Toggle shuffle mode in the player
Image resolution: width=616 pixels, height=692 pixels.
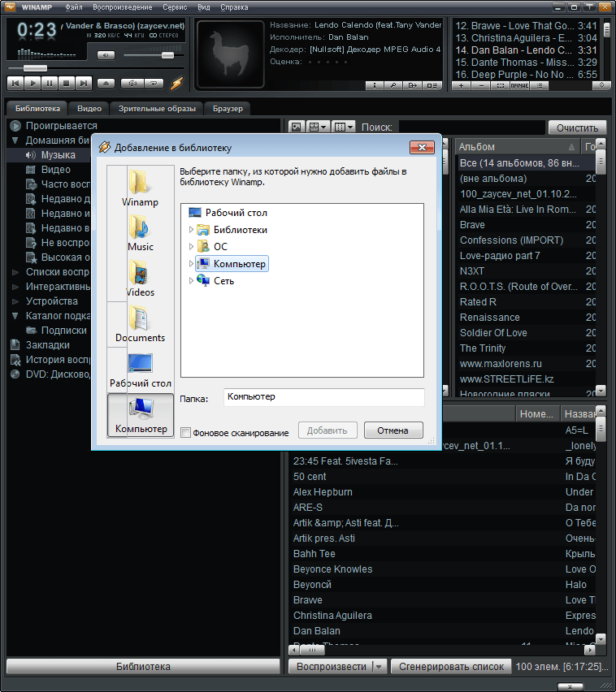pos(132,83)
